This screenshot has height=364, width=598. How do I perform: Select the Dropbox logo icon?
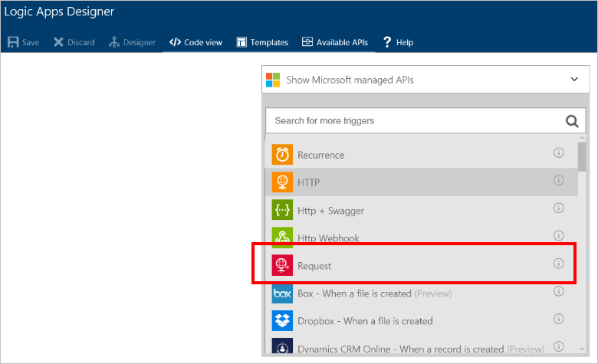(x=282, y=320)
